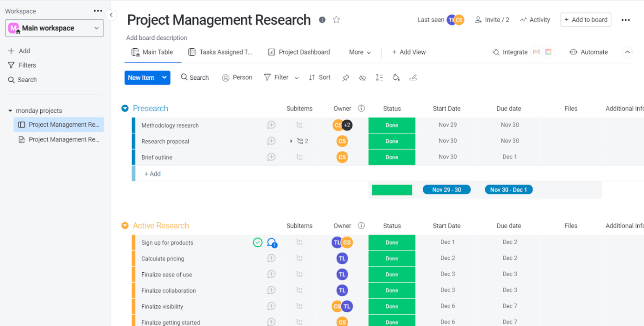Open the More views menu

[x=359, y=52]
